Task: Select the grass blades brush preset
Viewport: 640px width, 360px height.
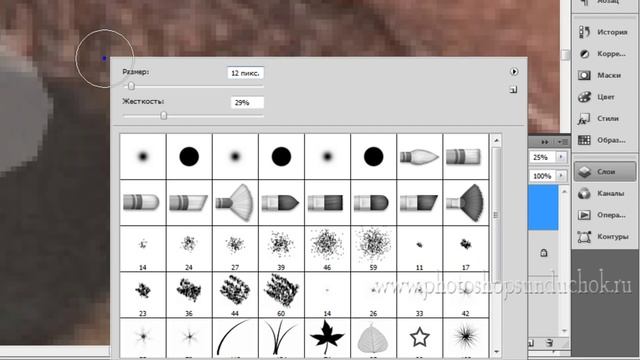Action: 281,338
